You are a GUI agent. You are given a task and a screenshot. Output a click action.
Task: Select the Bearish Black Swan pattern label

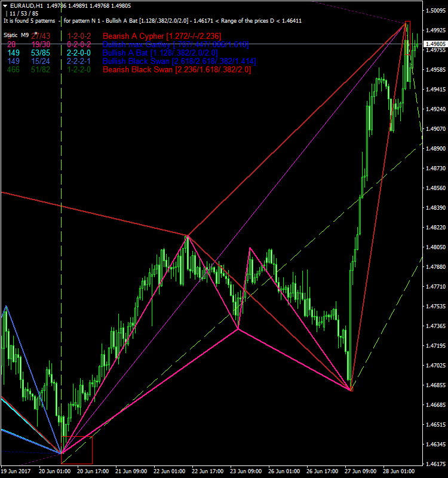[176, 70]
